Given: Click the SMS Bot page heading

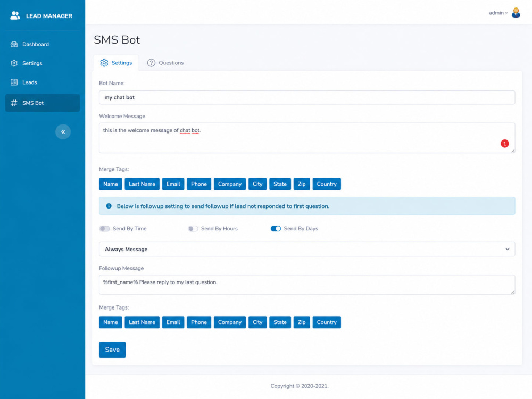Looking at the screenshot, I should pos(117,40).
